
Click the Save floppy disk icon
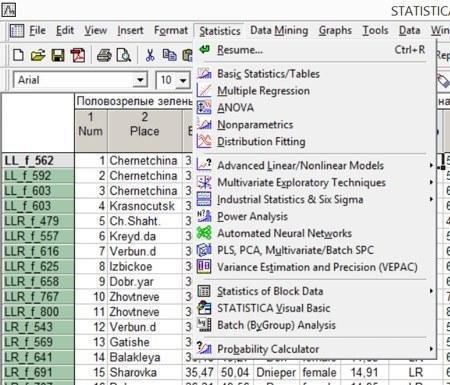(x=58, y=55)
